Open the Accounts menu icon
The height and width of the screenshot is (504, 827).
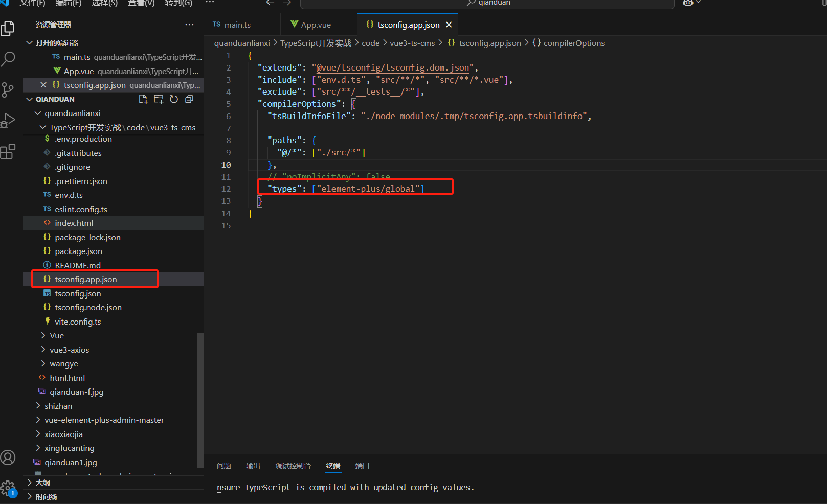(x=8, y=457)
